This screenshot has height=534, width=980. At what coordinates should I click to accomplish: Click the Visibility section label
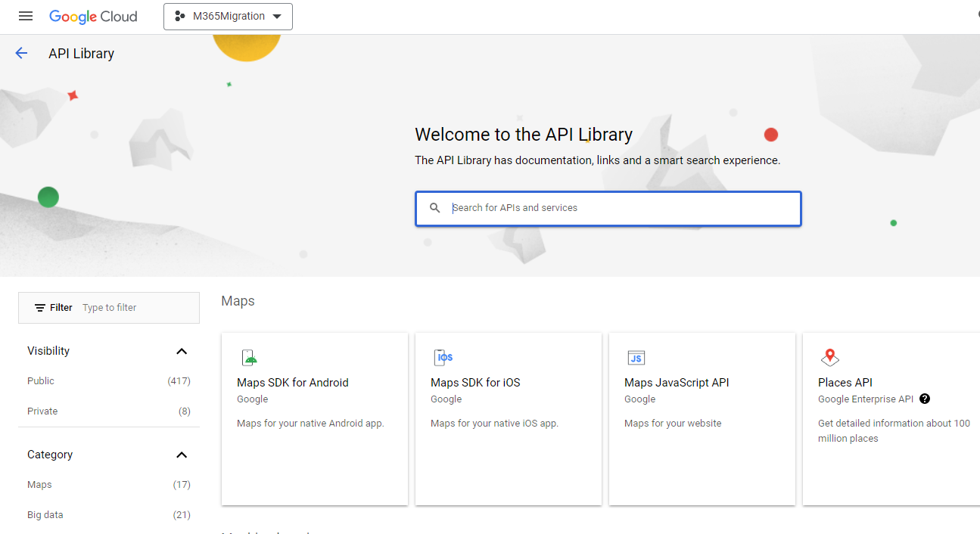(x=48, y=351)
